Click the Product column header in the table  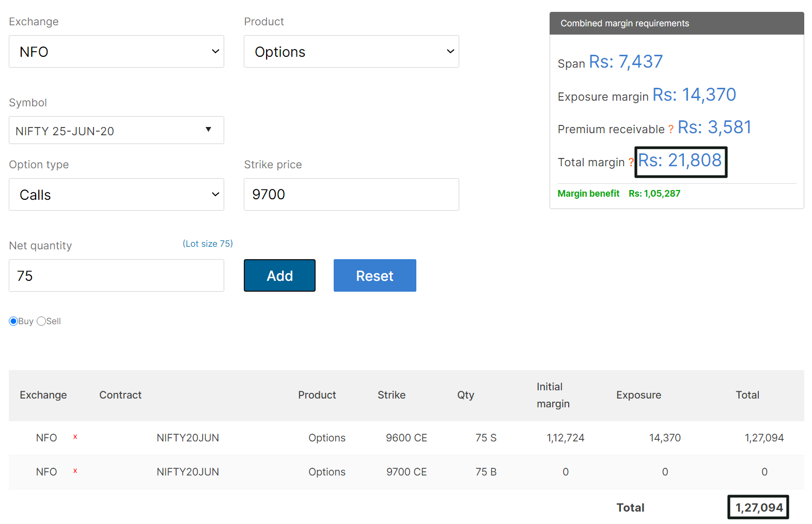(x=317, y=395)
